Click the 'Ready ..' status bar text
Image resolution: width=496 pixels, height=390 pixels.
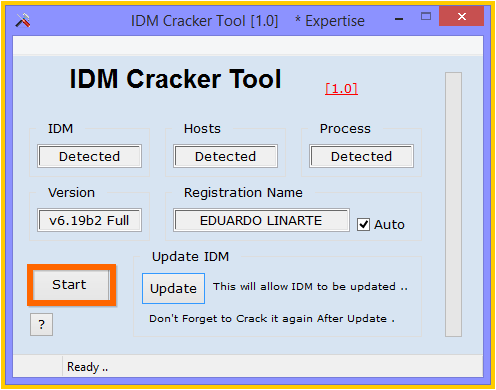point(87,367)
